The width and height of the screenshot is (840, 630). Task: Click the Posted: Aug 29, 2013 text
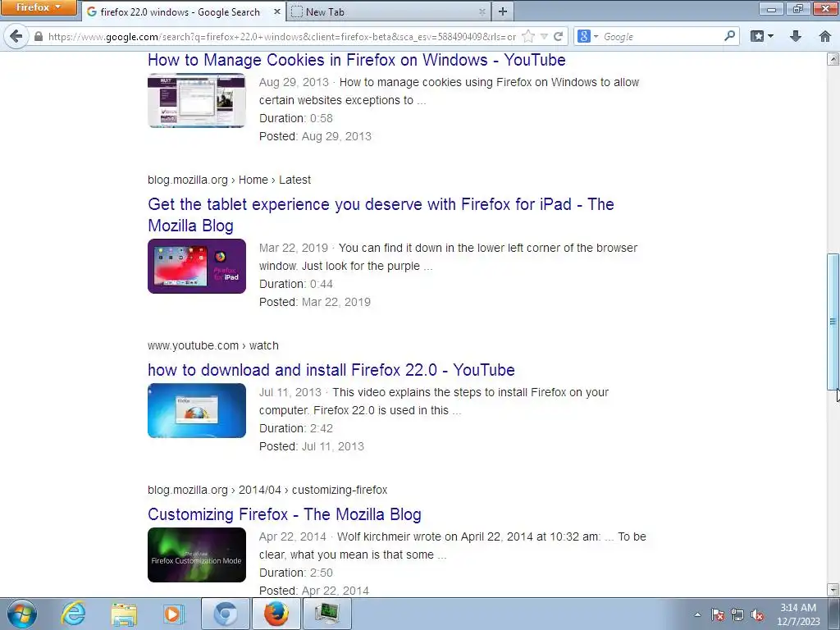[x=316, y=136]
